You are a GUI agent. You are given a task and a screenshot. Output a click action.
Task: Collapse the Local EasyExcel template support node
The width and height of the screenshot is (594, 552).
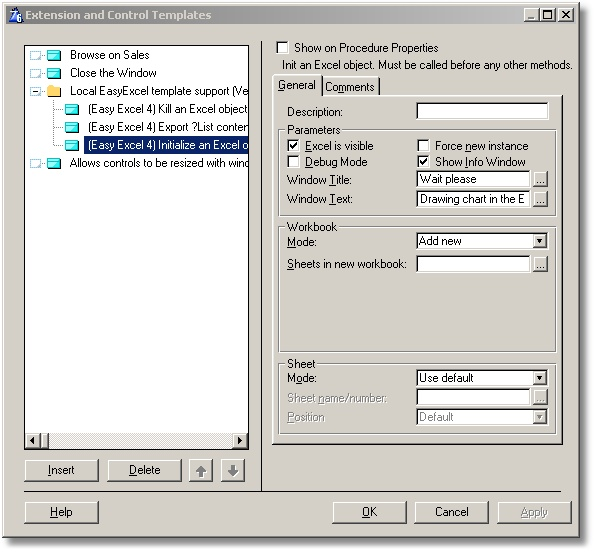point(36,91)
